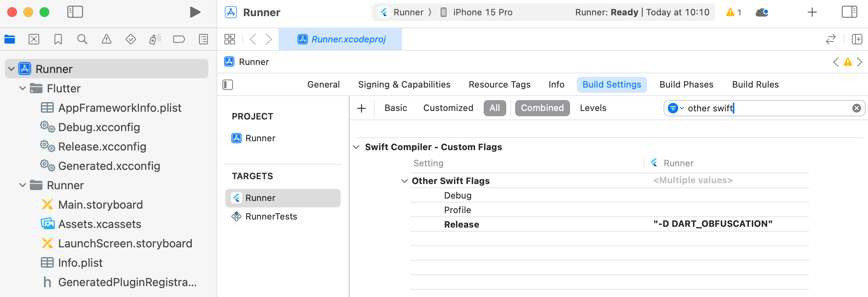
Task: Open Release.xcconfig file
Action: pos(93,146)
